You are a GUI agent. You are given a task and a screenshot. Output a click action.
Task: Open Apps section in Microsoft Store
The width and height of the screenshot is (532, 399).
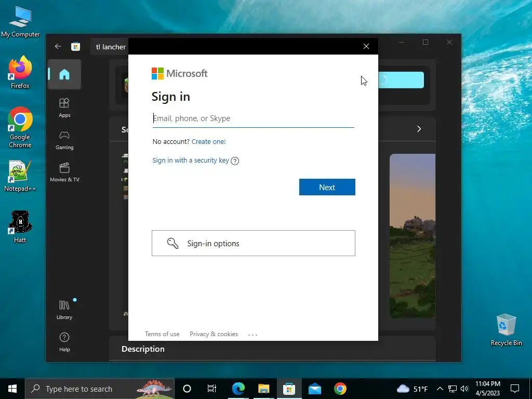[x=64, y=108]
